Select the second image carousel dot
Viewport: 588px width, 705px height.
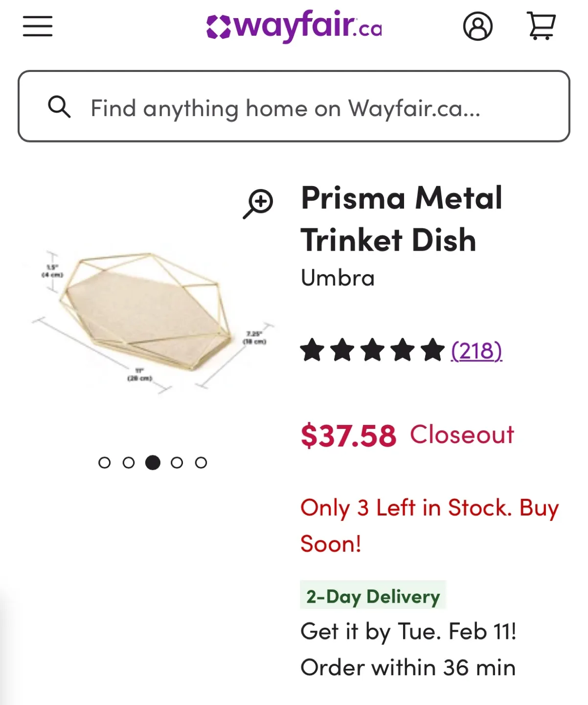click(x=129, y=463)
